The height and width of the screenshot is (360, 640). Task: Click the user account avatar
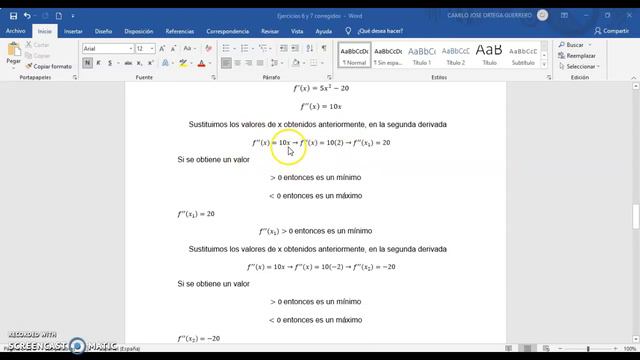[x=542, y=16]
